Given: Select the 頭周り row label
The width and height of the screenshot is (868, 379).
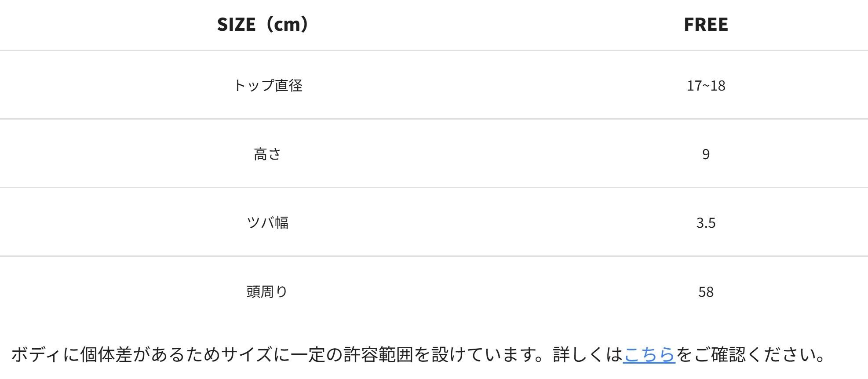Looking at the screenshot, I should click(x=267, y=292).
